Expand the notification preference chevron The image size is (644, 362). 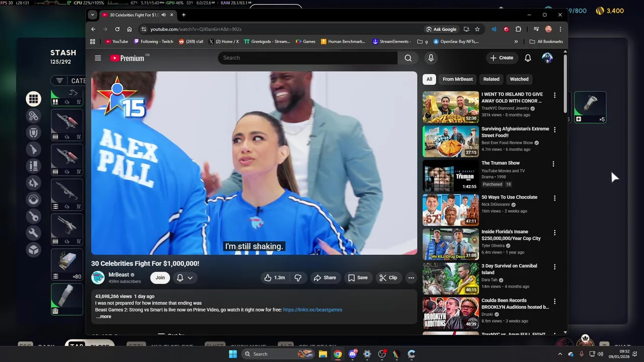click(190, 278)
